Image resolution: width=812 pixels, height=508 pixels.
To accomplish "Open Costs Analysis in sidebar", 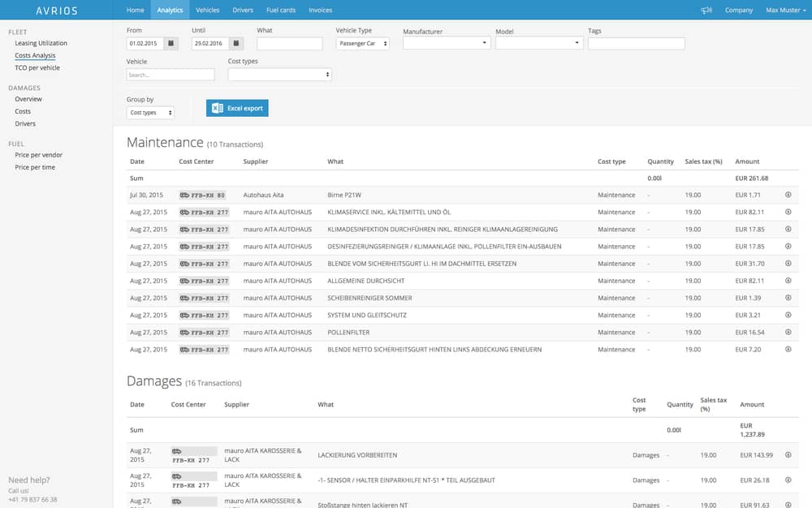I will click(x=35, y=55).
